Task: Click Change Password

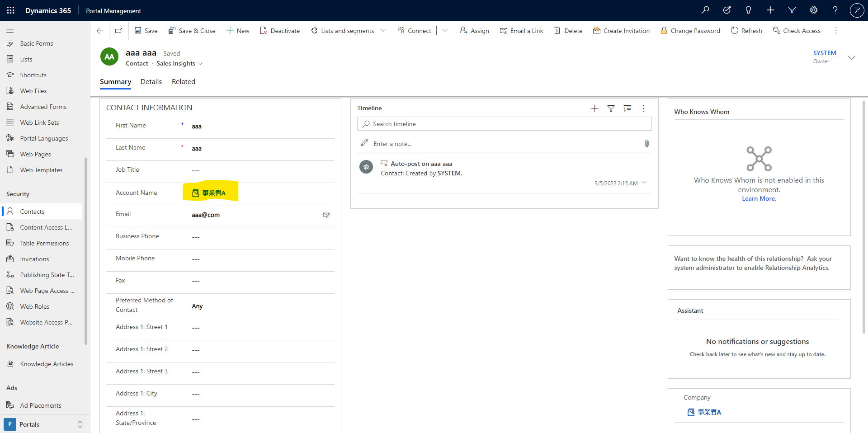Action: [690, 31]
